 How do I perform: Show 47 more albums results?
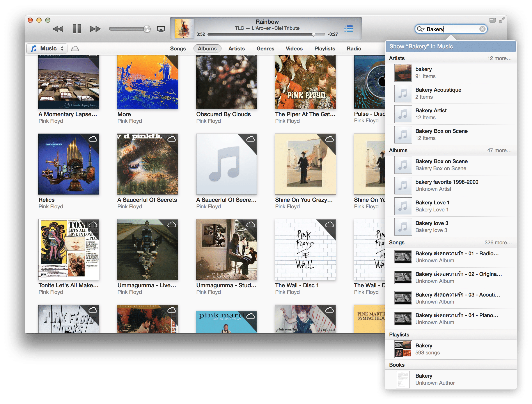(x=499, y=150)
